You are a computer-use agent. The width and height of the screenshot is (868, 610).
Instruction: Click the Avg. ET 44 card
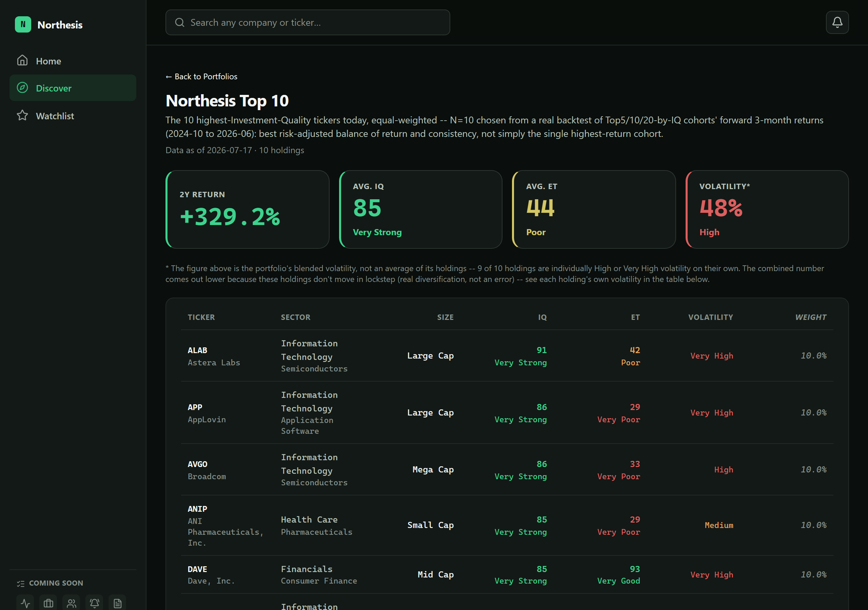tap(594, 209)
